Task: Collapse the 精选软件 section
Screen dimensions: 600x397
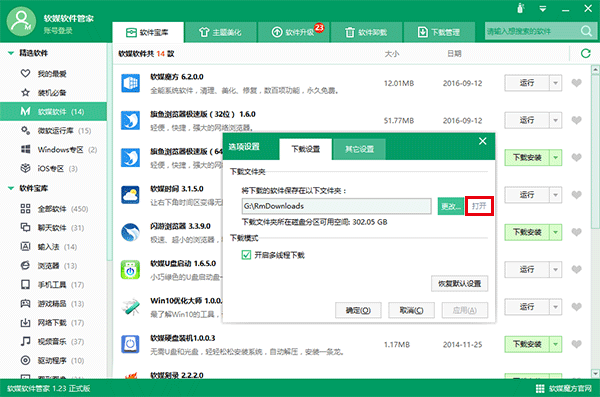Action: pyautogui.click(x=11, y=53)
